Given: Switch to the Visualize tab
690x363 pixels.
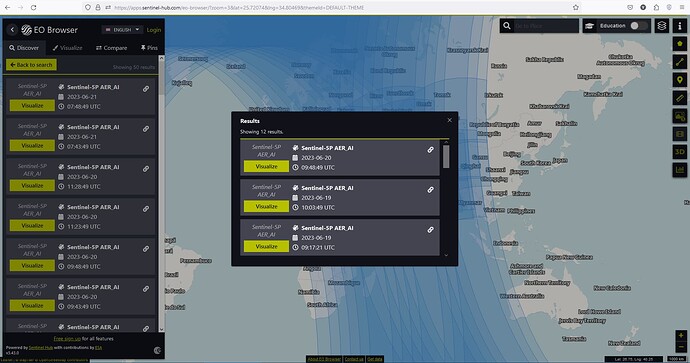Looking at the screenshot, I should [x=67, y=48].
